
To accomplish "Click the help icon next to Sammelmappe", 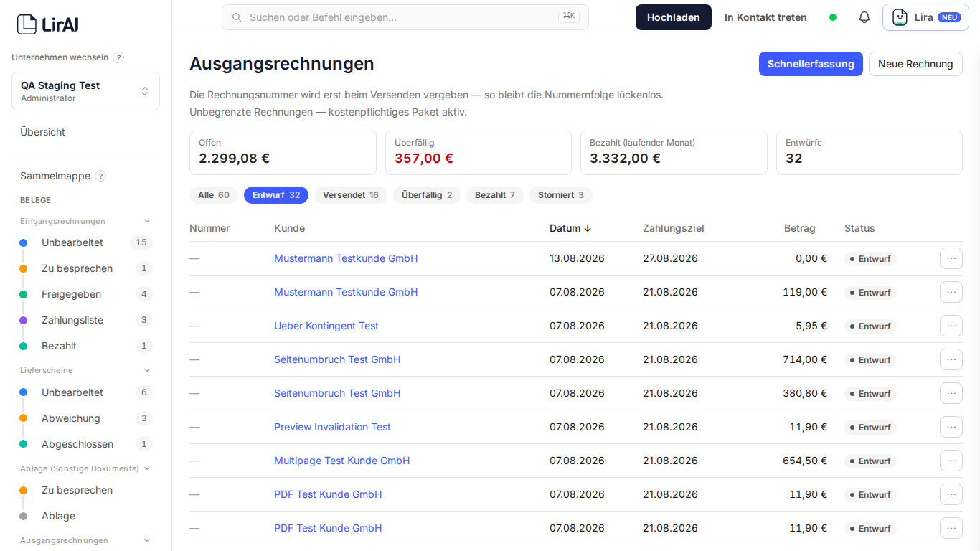I will [100, 176].
